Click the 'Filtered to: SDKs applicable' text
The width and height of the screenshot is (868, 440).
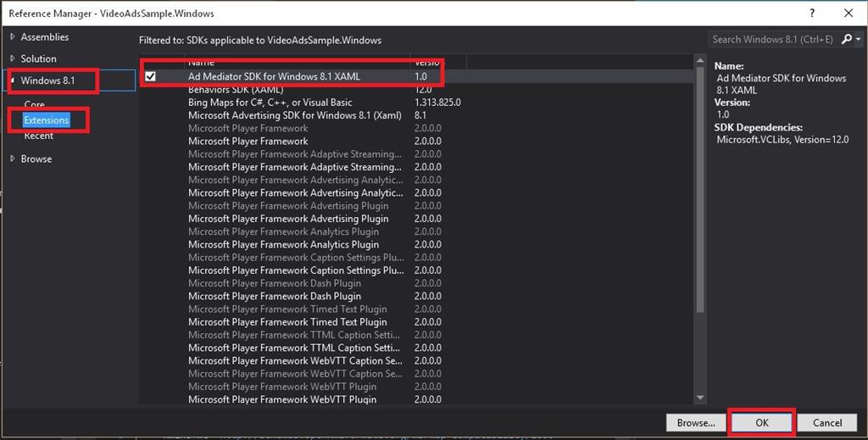pyautogui.click(x=260, y=40)
